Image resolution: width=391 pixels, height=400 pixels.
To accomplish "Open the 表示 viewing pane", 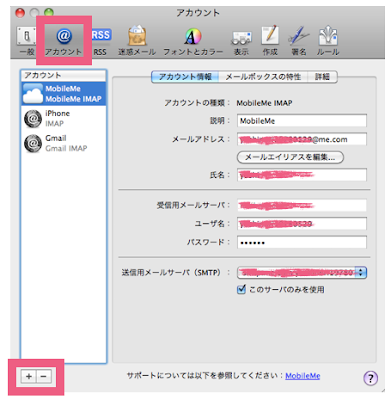I will point(241,42).
